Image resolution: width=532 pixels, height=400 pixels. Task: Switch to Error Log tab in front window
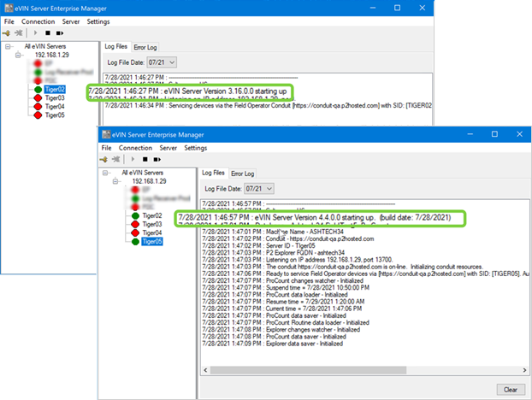click(x=244, y=173)
